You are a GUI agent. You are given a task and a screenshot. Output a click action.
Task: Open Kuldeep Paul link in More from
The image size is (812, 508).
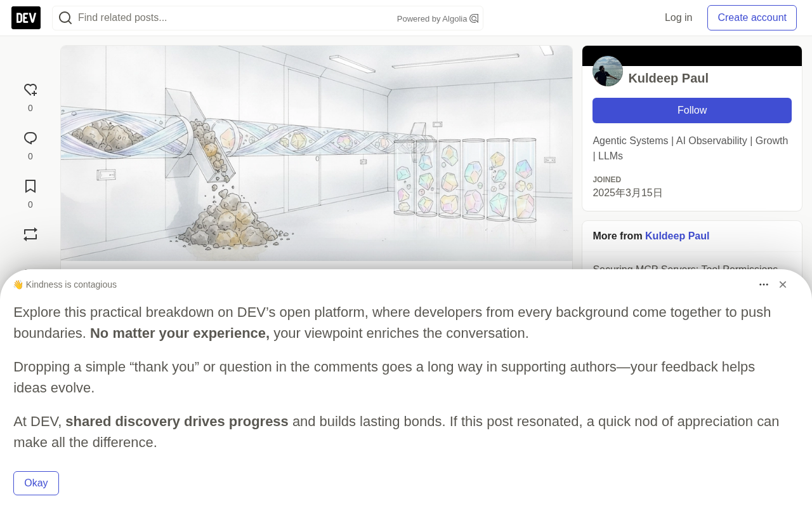[x=677, y=236]
